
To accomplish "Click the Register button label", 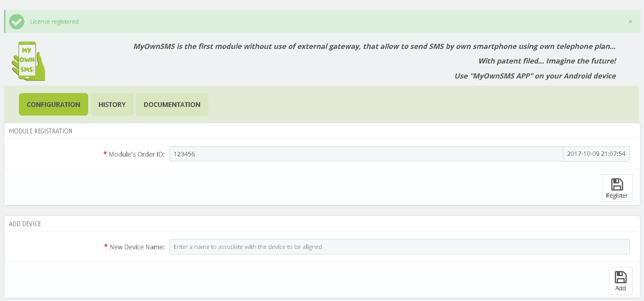I will pyautogui.click(x=617, y=196).
